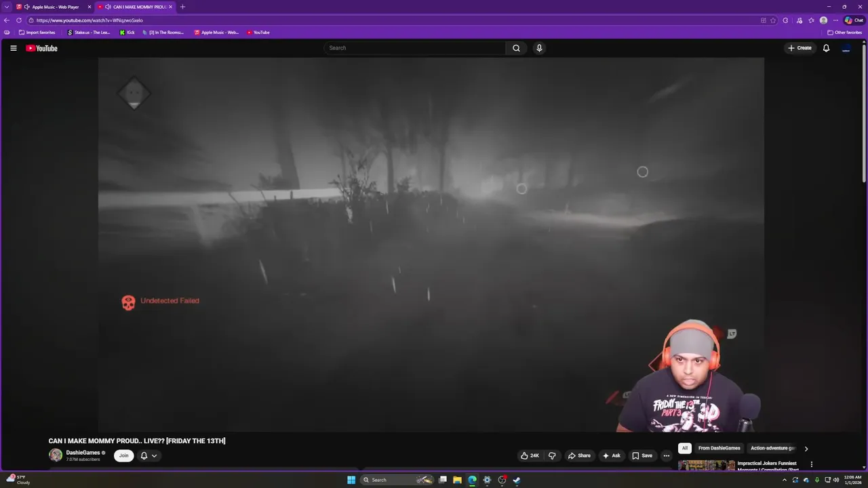Dislike the video with thumbs down

[x=552, y=455]
